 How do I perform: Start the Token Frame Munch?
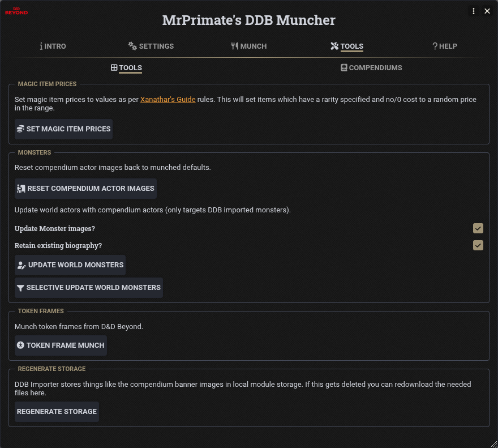(x=61, y=345)
